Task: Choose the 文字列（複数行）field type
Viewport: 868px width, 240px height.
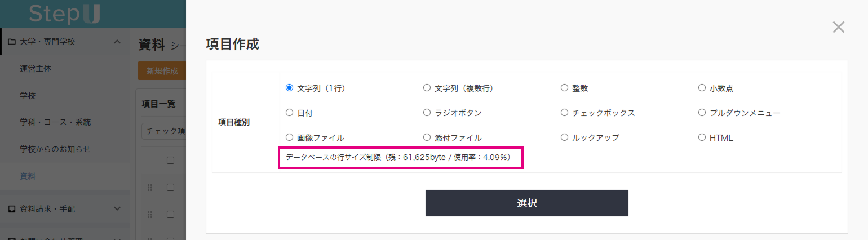Action: pos(427,88)
